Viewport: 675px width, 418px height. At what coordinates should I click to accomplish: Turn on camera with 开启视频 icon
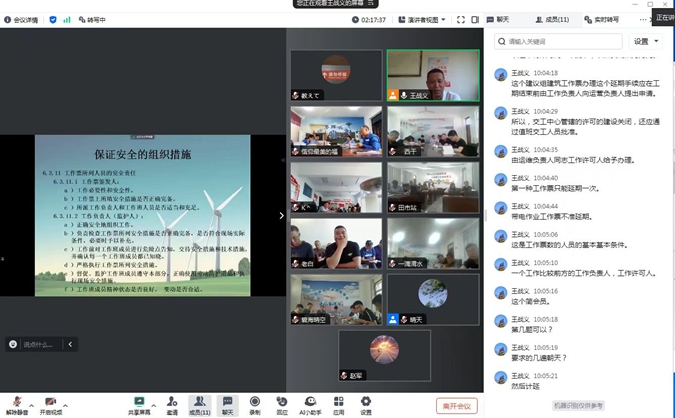(49, 402)
